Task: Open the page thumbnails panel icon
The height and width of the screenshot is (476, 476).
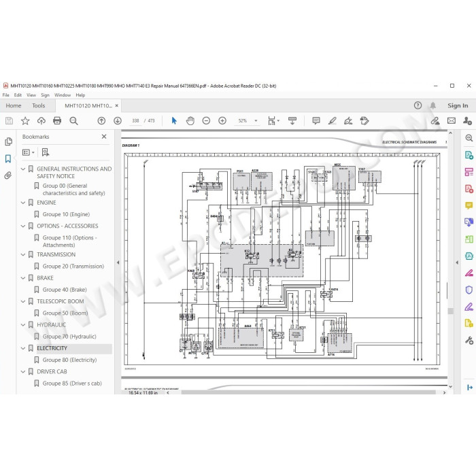Action: tap(8, 141)
